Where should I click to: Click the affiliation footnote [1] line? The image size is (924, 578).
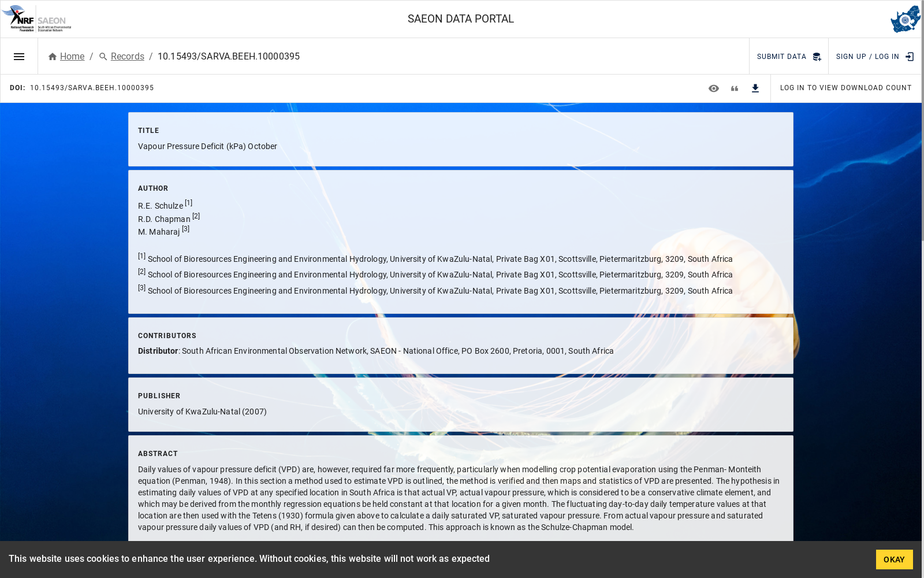(435, 258)
